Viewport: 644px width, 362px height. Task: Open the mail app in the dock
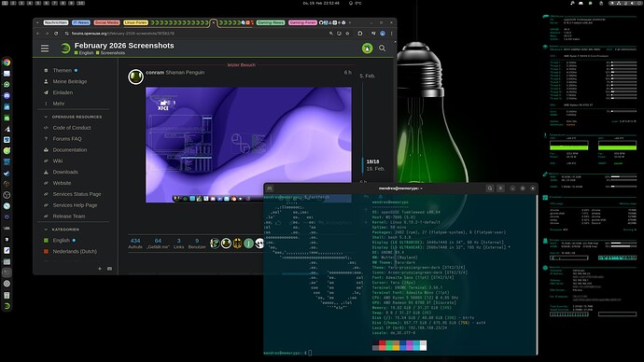pos(7,74)
